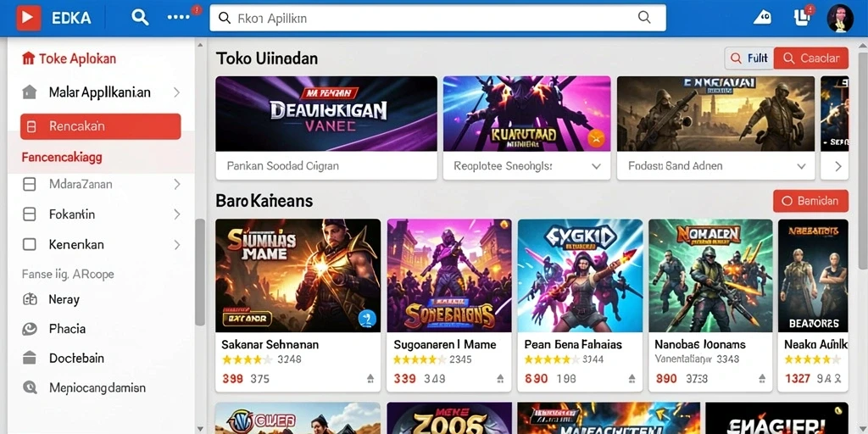Toggle the MdaraZanan checkbox icon
868x434 pixels.
pyautogui.click(x=30, y=184)
